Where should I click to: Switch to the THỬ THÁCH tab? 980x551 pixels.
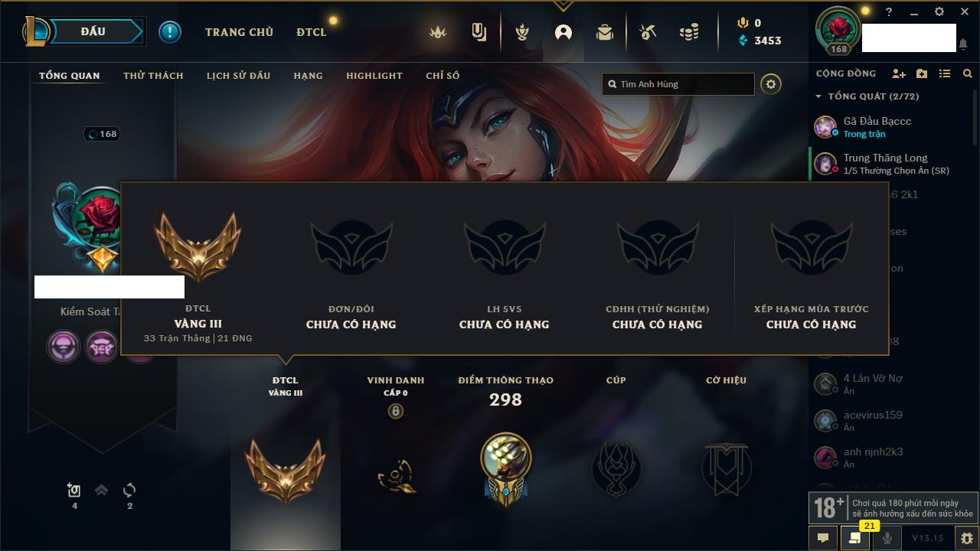click(153, 76)
